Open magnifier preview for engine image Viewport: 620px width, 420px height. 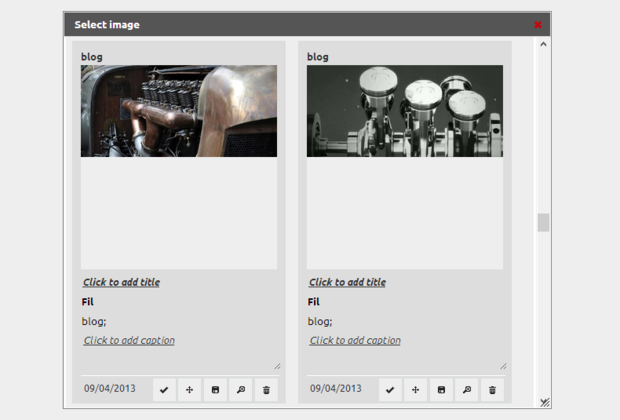click(240, 390)
